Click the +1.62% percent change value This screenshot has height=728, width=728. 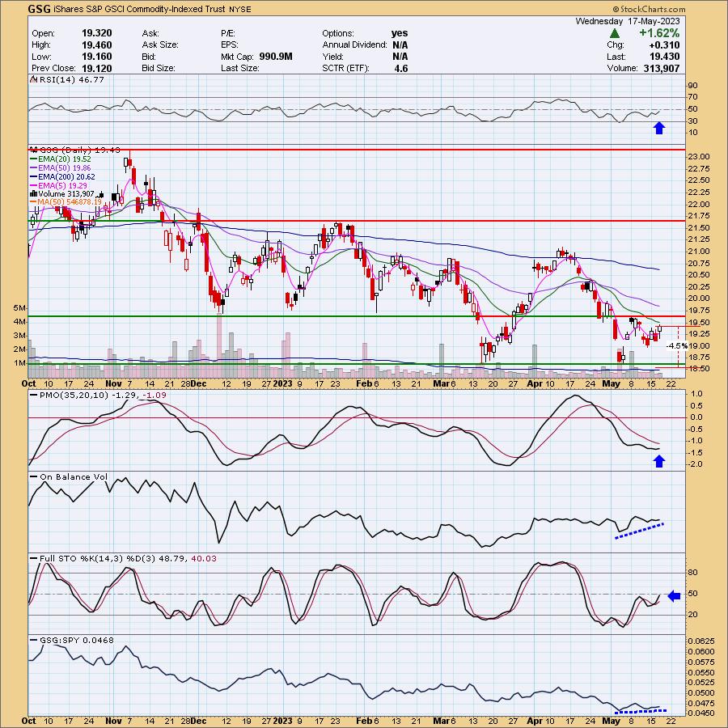click(x=658, y=33)
